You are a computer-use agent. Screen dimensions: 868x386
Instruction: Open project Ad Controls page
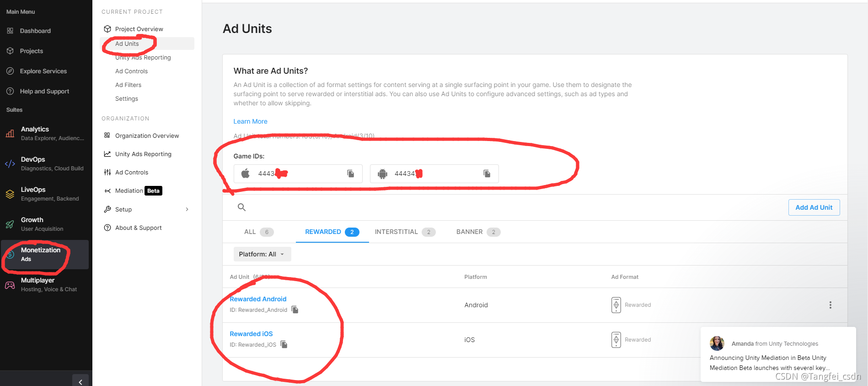(x=132, y=71)
